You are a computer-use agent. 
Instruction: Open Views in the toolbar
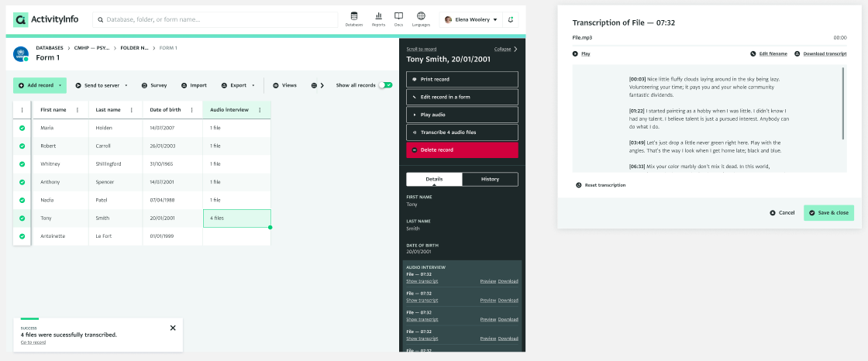(x=284, y=85)
